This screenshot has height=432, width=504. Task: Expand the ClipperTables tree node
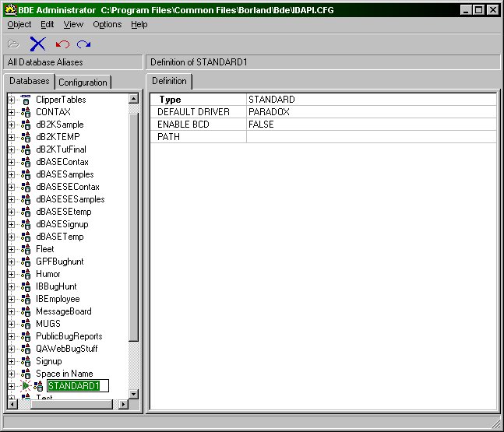click(x=11, y=100)
